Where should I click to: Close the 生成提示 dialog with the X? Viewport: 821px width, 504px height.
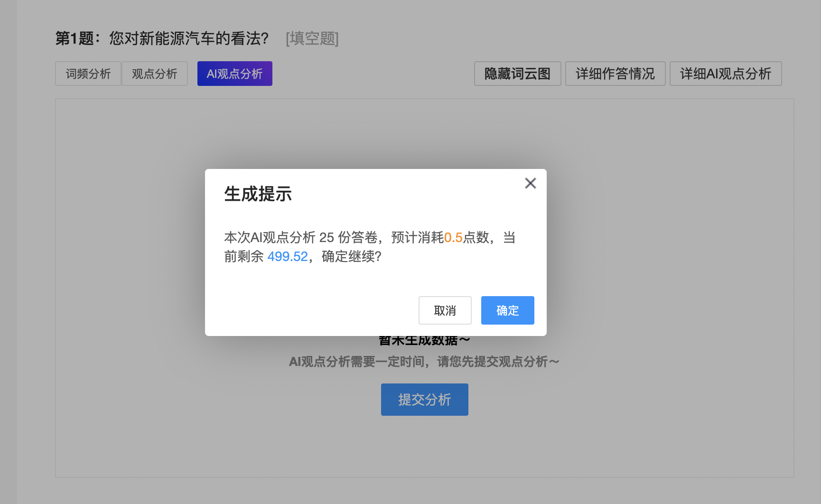(x=530, y=183)
